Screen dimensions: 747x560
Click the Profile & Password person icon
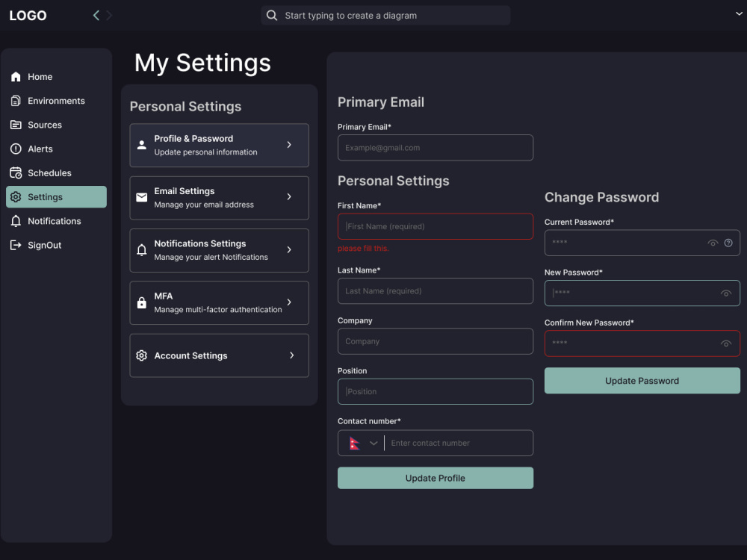(141, 145)
